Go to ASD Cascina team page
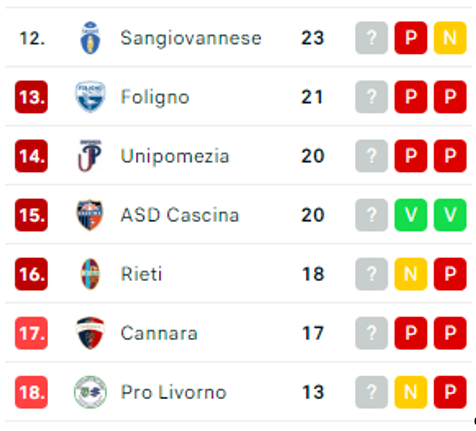The height and width of the screenshot is (431, 476). [180, 215]
